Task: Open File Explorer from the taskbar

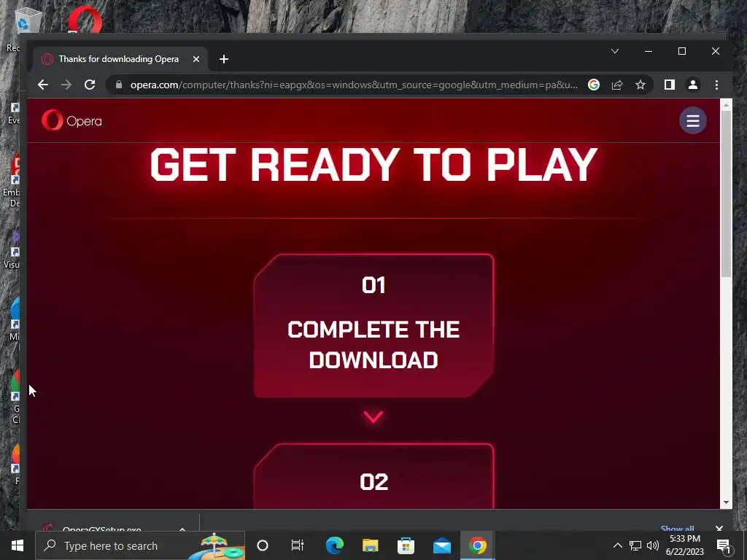Action: pos(370,545)
